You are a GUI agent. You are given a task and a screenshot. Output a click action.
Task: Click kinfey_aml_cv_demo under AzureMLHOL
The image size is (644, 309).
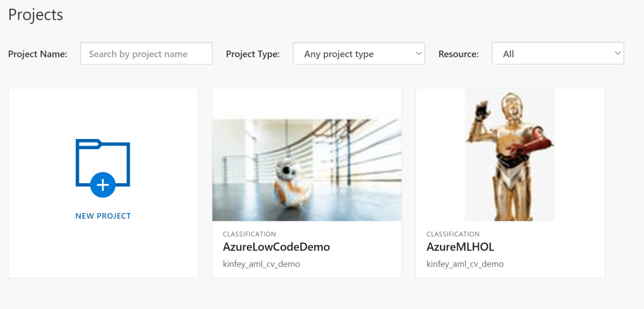pos(465,264)
